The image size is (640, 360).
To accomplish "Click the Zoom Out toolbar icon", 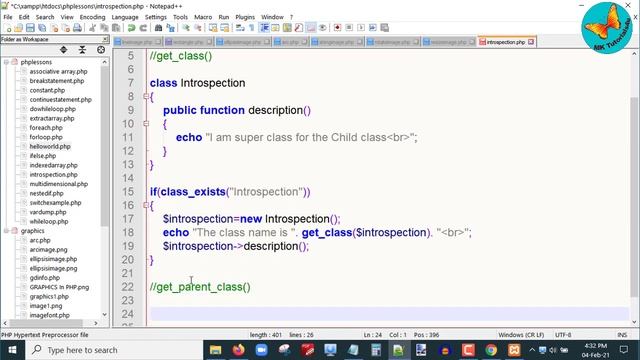I will point(198,28).
